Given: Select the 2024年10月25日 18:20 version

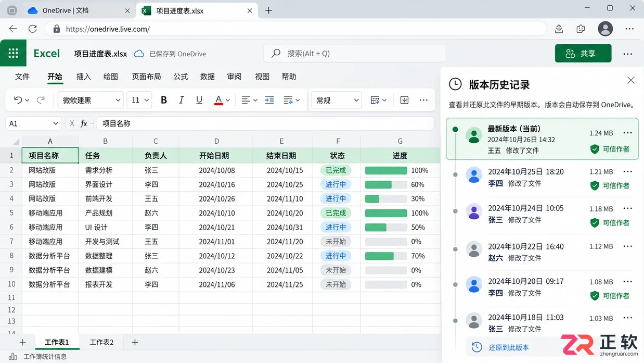Looking at the screenshot, I should click(x=542, y=178).
